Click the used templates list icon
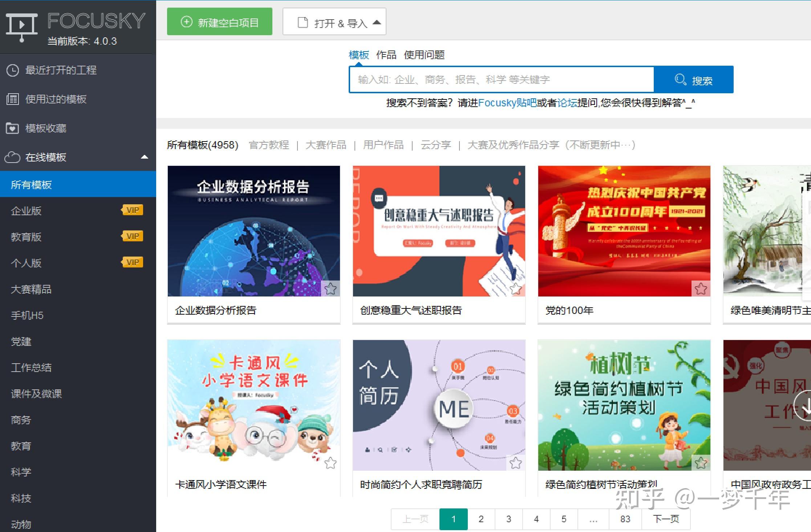The width and height of the screenshot is (811, 532). coord(13,99)
